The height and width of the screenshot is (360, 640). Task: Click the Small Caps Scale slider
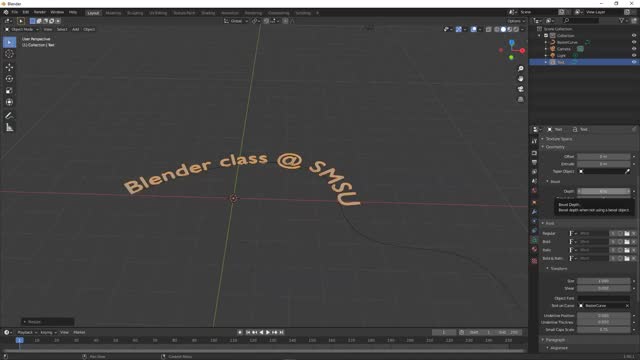click(x=604, y=330)
